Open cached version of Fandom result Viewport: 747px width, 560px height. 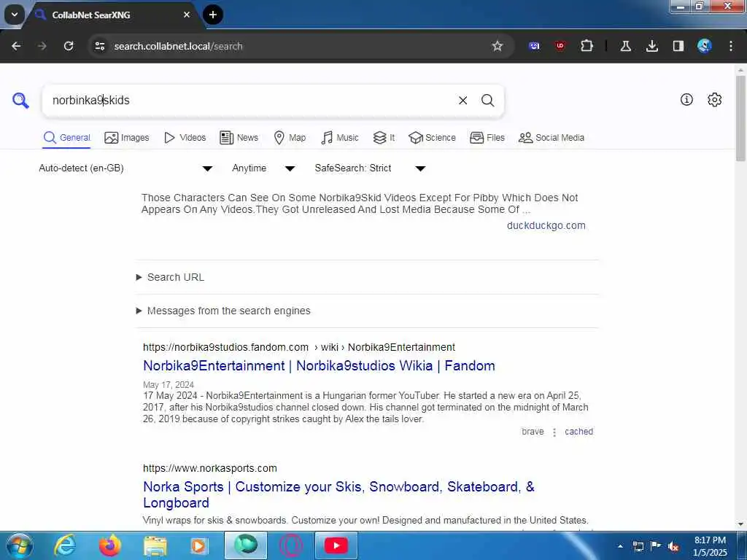click(578, 432)
